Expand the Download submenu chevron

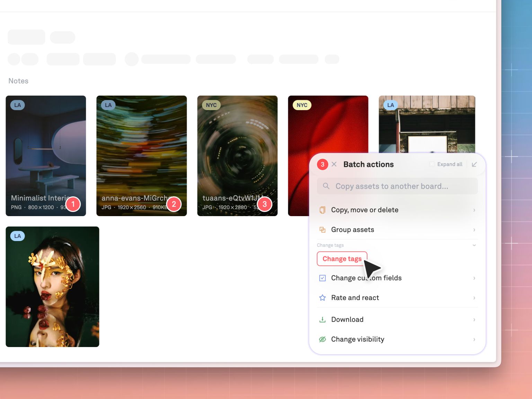pyautogui.click(x=474, y=320)
